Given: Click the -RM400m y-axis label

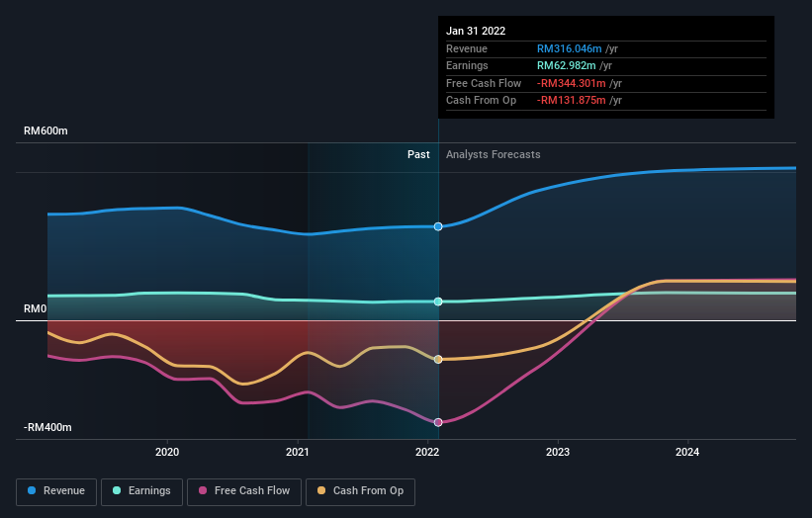Looking at the screenshot, I should 47,427.
